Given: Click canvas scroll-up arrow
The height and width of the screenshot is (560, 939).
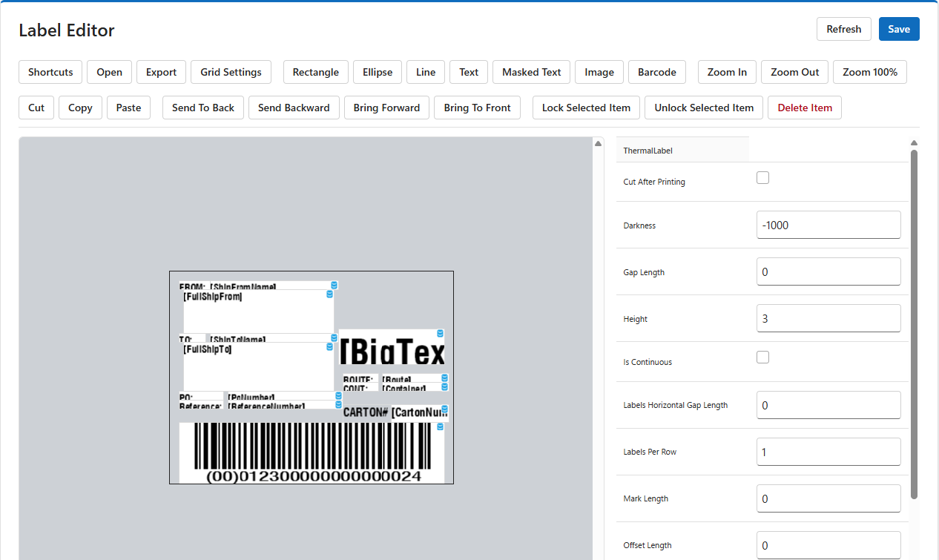Looking at the screenshot, I should coord(598,143).
